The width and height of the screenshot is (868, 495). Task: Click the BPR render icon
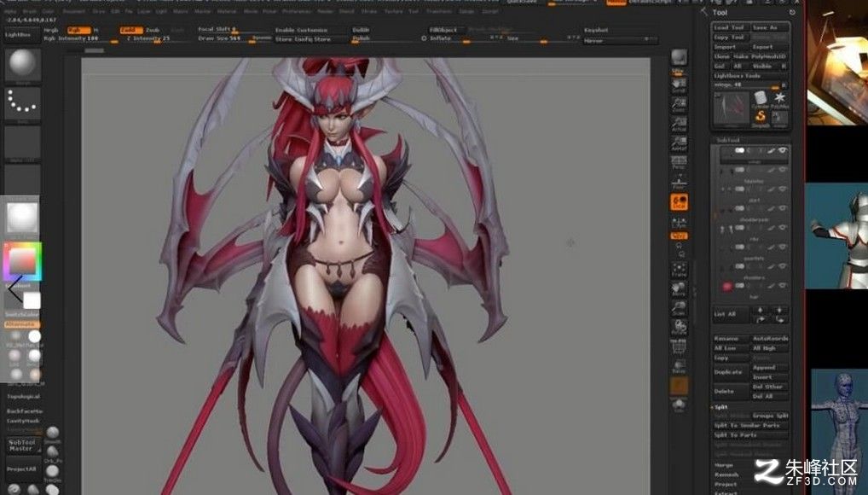(x=679, y=58)
